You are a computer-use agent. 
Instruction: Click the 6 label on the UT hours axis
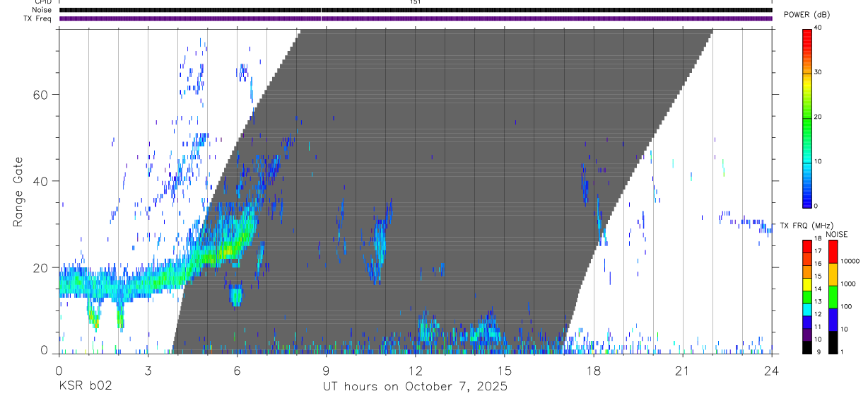237,370
